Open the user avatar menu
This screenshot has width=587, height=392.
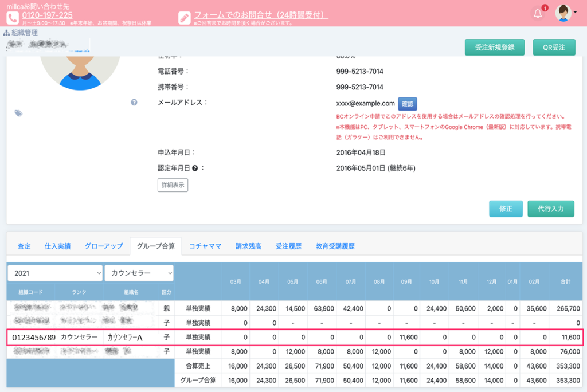tap(565, 13)
